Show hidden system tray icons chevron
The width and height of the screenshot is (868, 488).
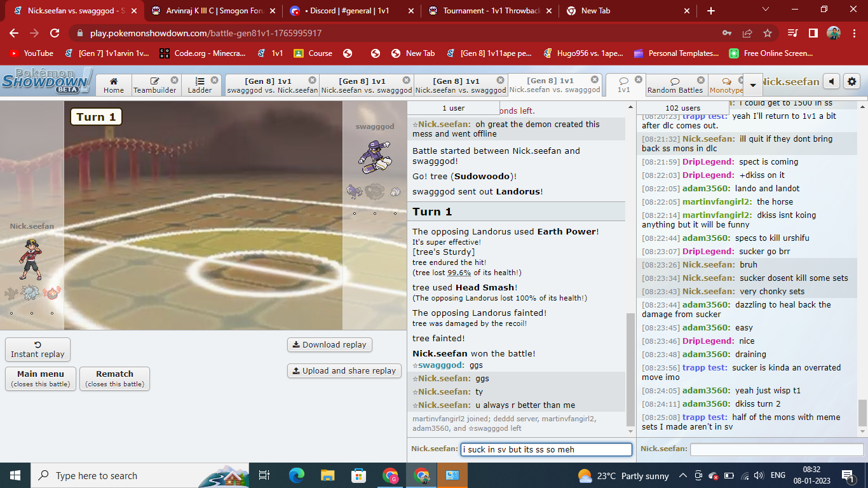tap(682, 475)
